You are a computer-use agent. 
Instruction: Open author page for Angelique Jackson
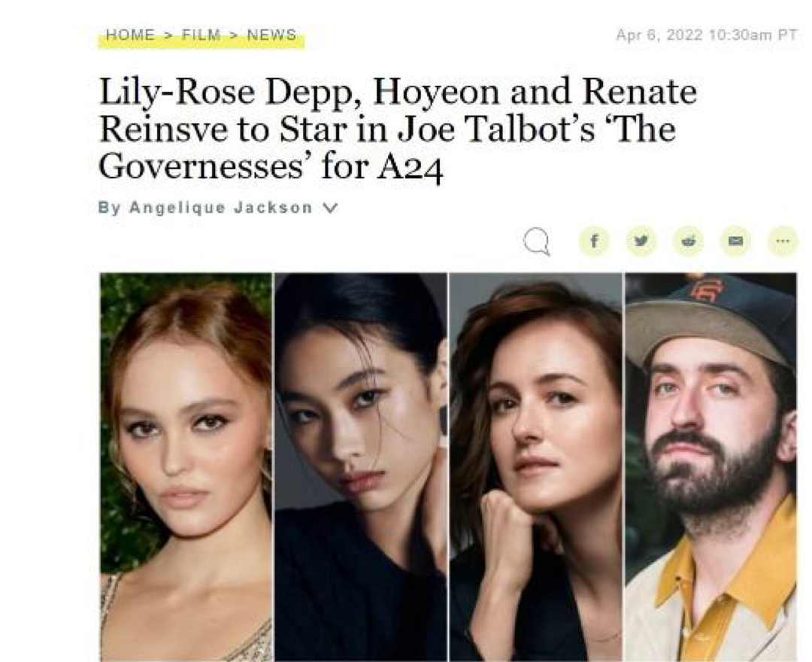pos(221,208)
